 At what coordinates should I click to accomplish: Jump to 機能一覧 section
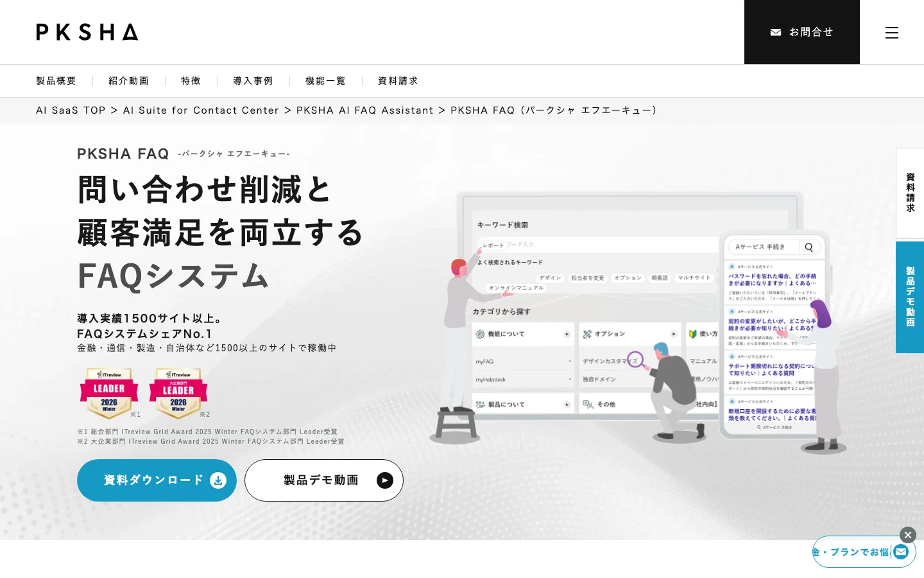(325, 81)
